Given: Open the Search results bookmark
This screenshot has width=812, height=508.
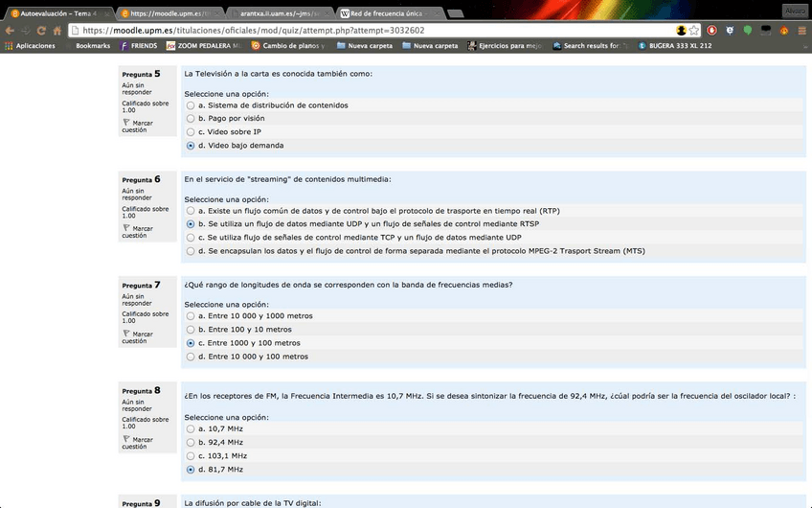Looking at the screenshot, I should click(591, 46).
